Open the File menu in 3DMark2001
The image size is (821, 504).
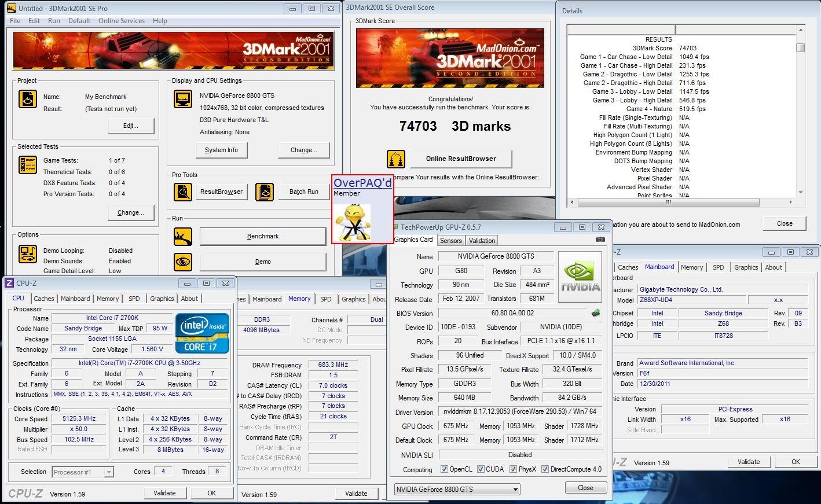[x=15, y=21]
